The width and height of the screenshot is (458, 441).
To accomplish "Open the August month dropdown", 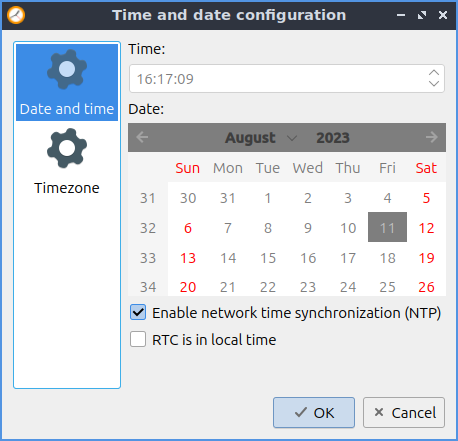I will (261, 138).
